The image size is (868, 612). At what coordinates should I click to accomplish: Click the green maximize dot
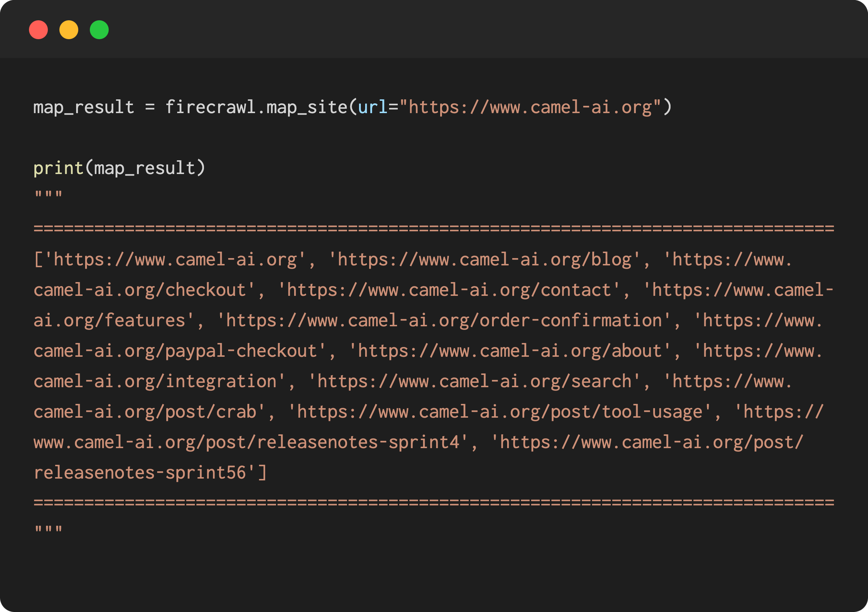point(99,30)
